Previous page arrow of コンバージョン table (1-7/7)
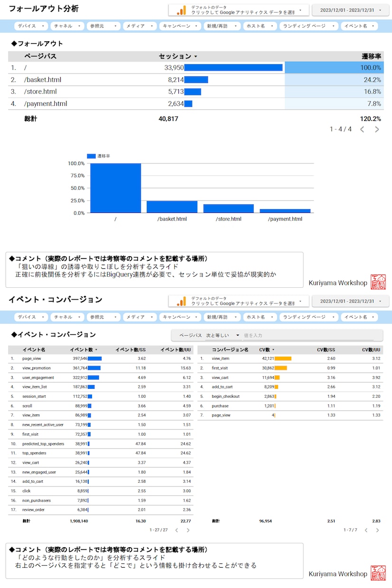 [366, 530]
